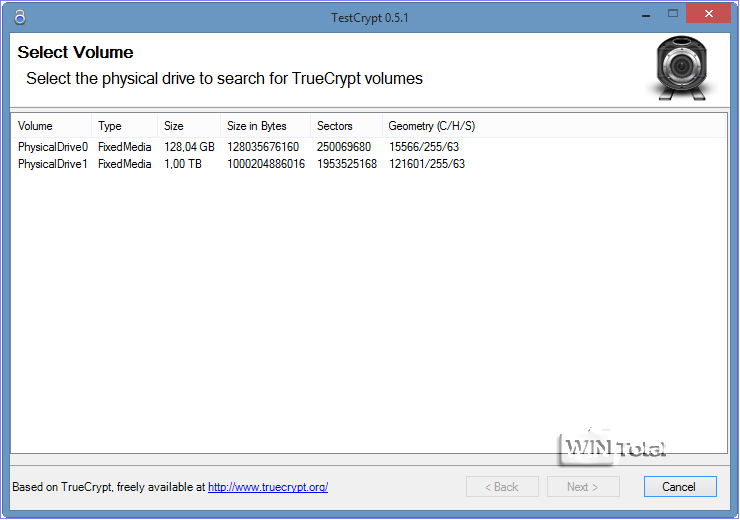
Task: Click the disabled Back button
Action: pos(502,486)
